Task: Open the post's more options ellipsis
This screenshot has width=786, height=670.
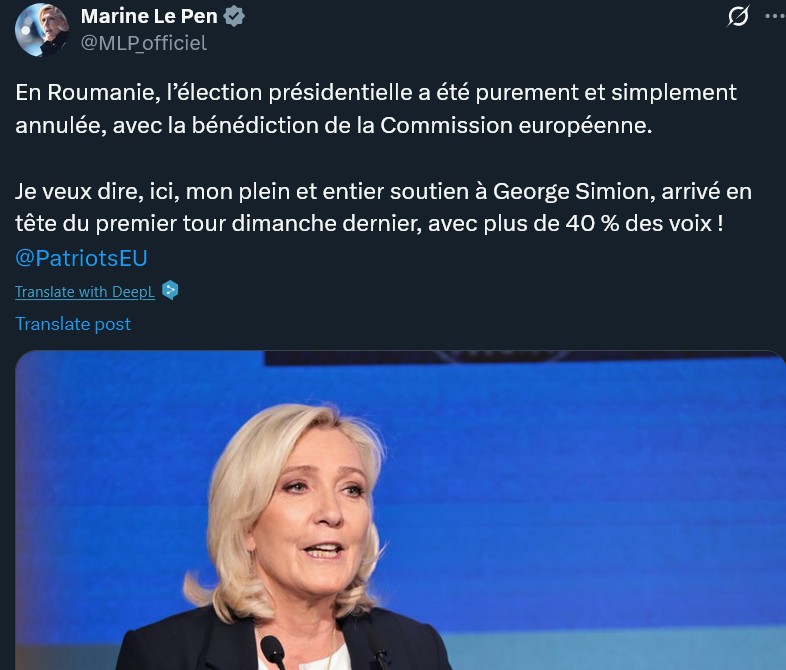Action: pyautogui.click(x=775, y=17)
